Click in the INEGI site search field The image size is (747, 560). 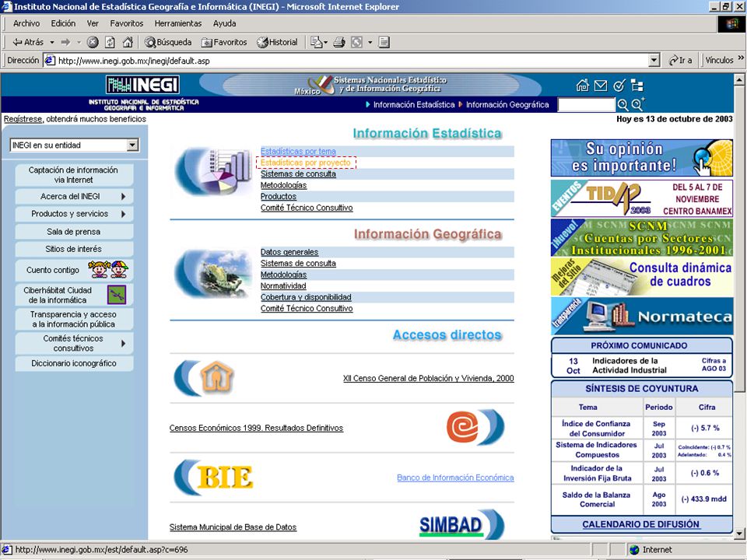point(586,104)
